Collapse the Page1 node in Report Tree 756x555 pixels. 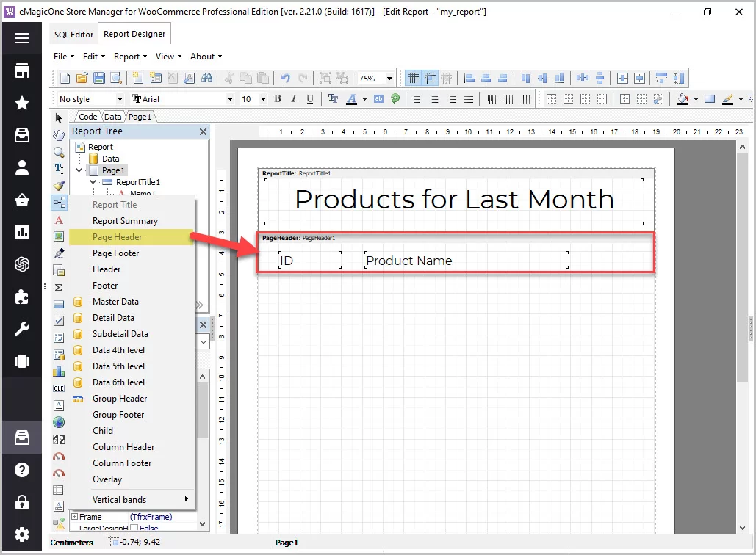(79, 170)
